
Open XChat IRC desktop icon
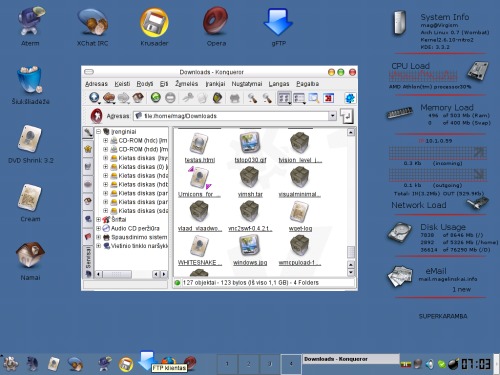point(93,27)
